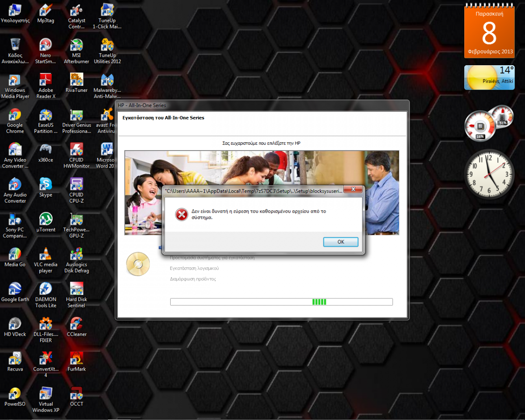Click the calendar gadget showing 8
The image size is (525, 420).
(489, 31)
